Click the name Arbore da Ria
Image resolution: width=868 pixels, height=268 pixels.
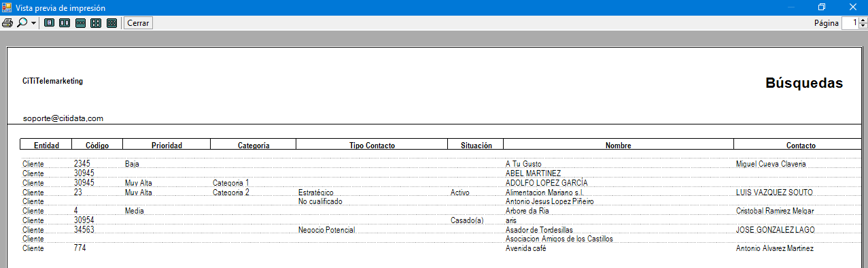[527, 211]
